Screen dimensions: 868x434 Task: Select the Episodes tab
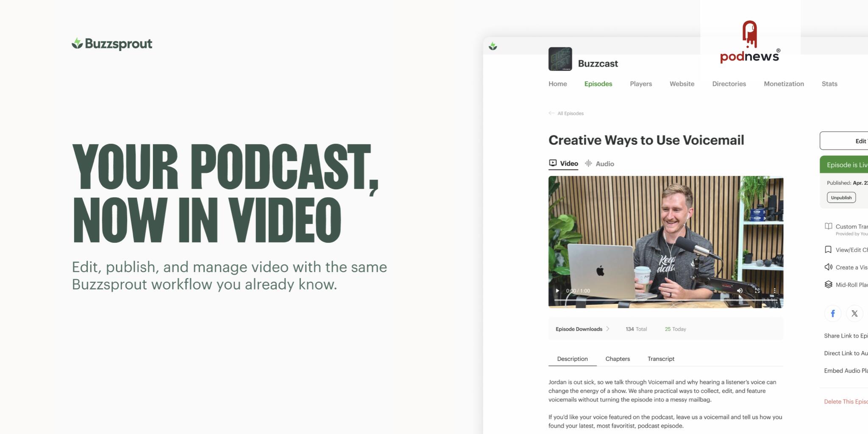[598, 84]
